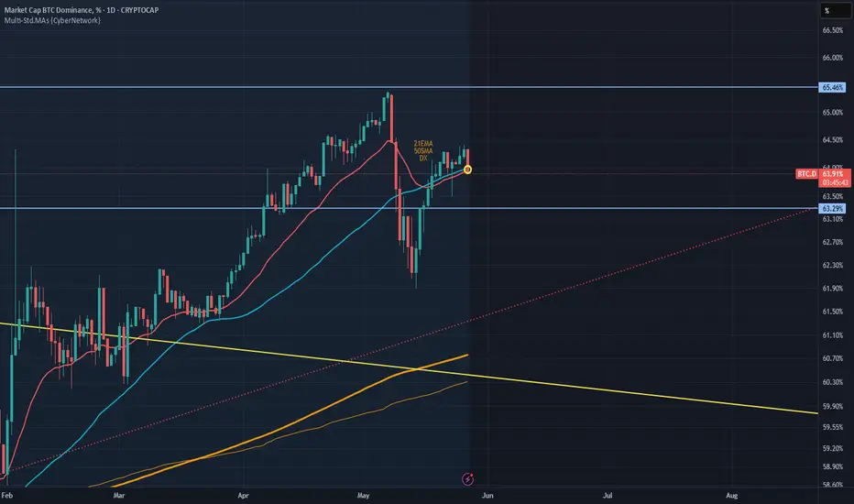
Task: Click the 66.50% price axis label
Action: click(x=833, y=30)
